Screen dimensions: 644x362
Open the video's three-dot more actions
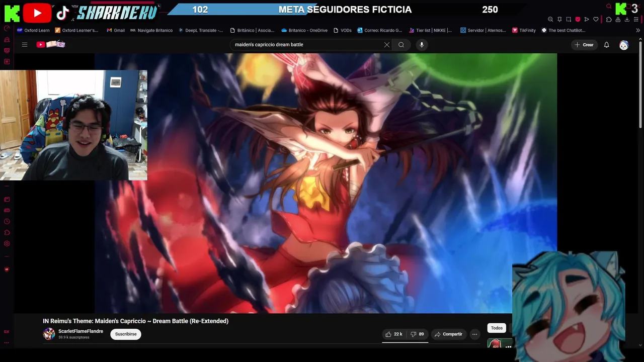pyautogui.click(x=474, y=334)
